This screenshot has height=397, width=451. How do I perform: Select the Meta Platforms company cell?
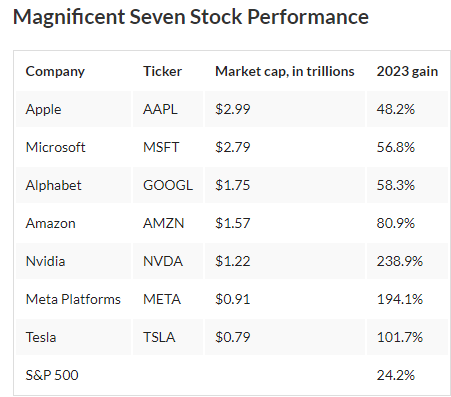click(x=73, y=299)
